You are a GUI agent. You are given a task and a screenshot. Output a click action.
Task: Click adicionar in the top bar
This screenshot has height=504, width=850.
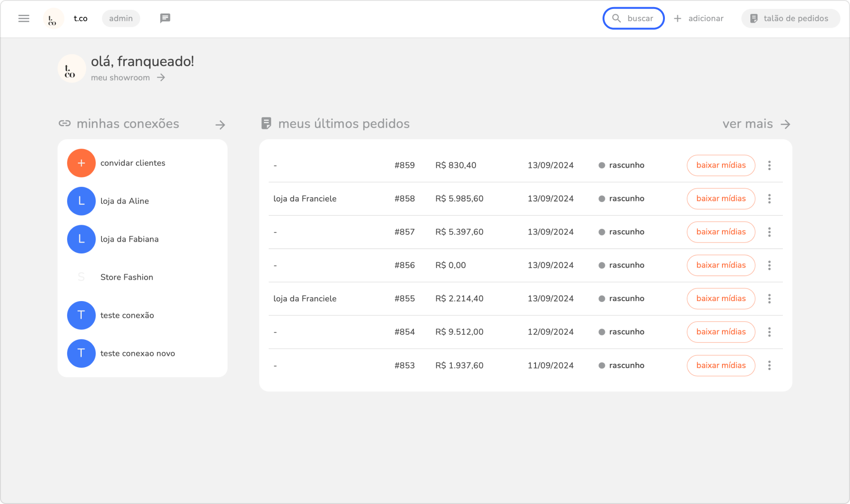[699, 18]
